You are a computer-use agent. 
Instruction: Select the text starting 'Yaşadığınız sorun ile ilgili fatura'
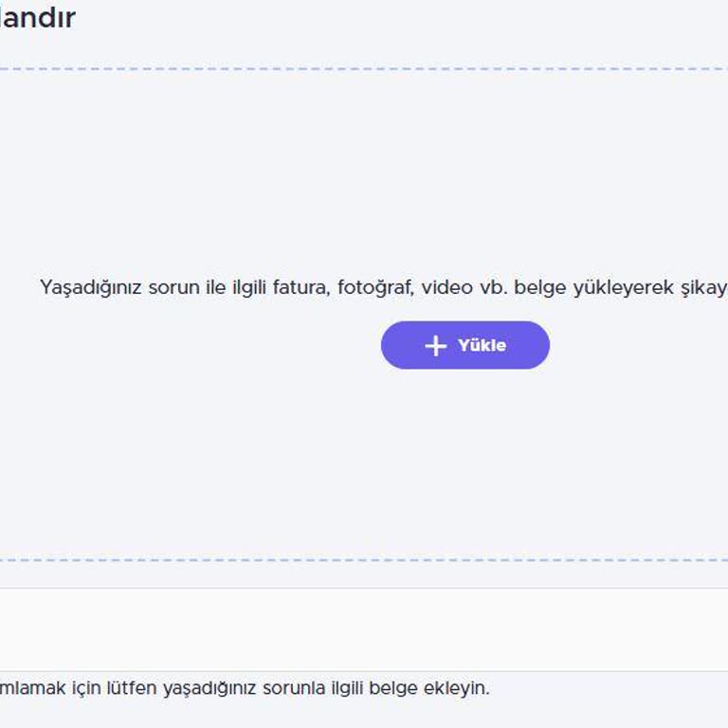click(x=384, y=287)
